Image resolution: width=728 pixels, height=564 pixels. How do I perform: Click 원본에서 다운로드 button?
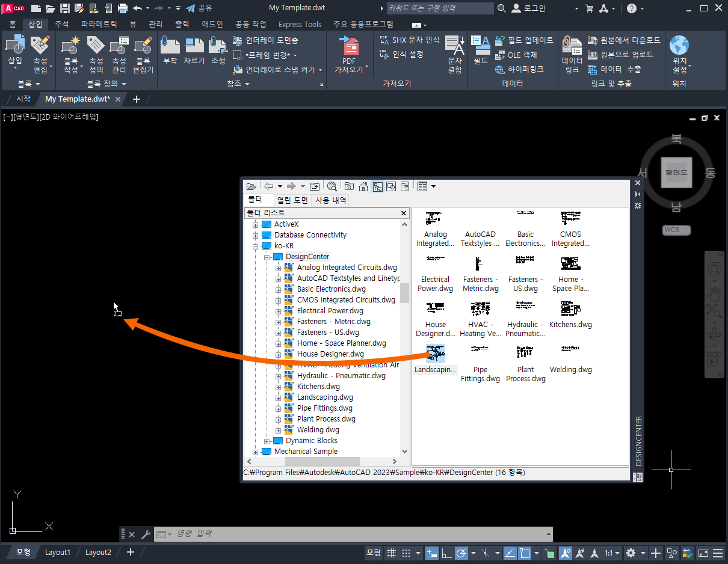pyautogui.click(x=624, y=40)
